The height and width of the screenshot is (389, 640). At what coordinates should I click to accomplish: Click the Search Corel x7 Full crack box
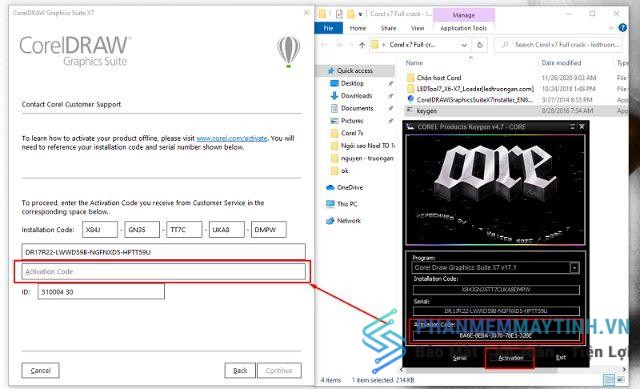click(558, 44)
